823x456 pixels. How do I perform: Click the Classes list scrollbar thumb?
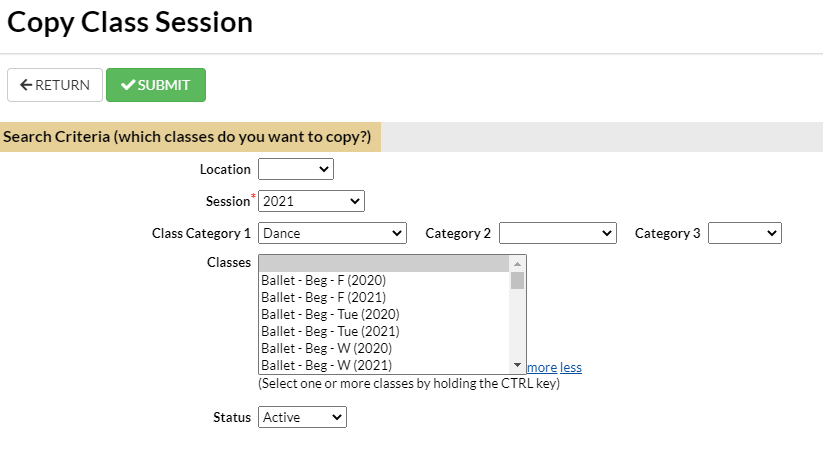[x=517, y=280]
